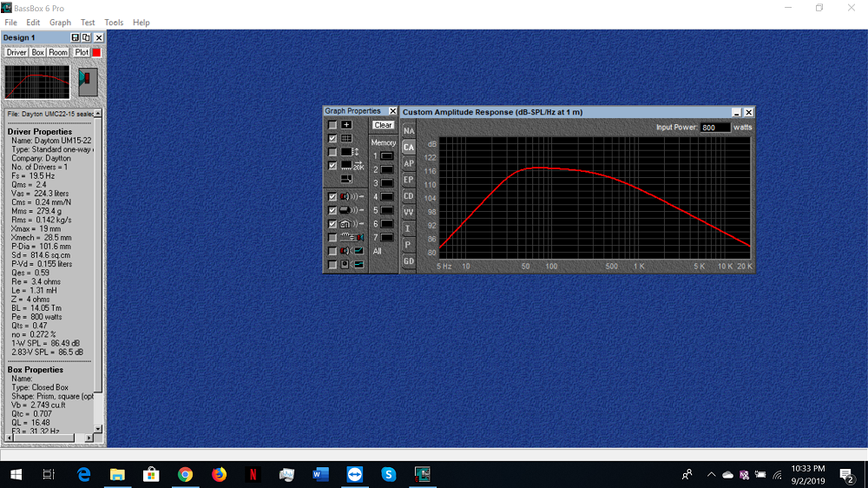This screenshot has width=868, height=488.
Task: Toggle the grid lines checkbox in Graph Properties
Action: point(332,139)
